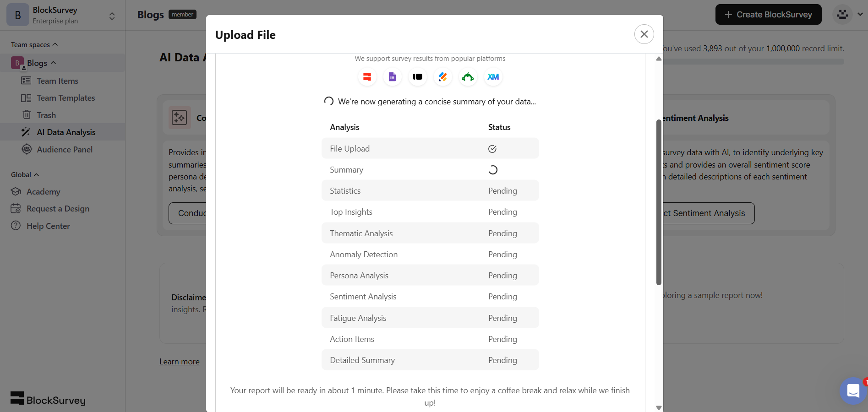
Task: Select the Fatigue Analysis row
Action: 430,318
